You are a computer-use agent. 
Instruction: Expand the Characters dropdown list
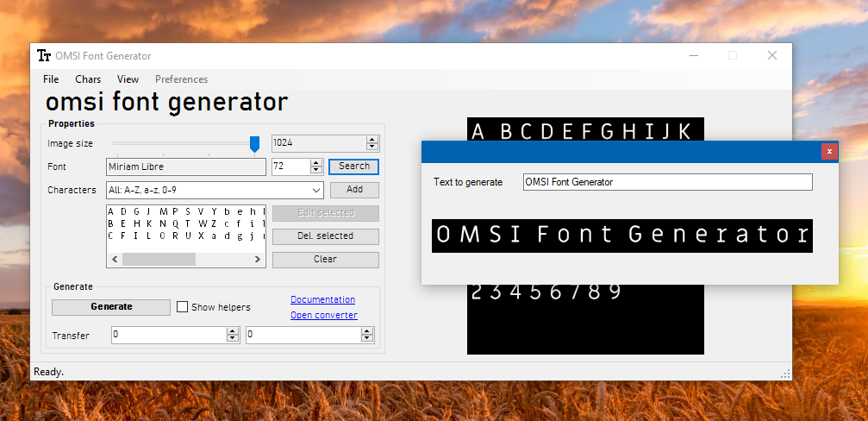[x=315, y=190]
